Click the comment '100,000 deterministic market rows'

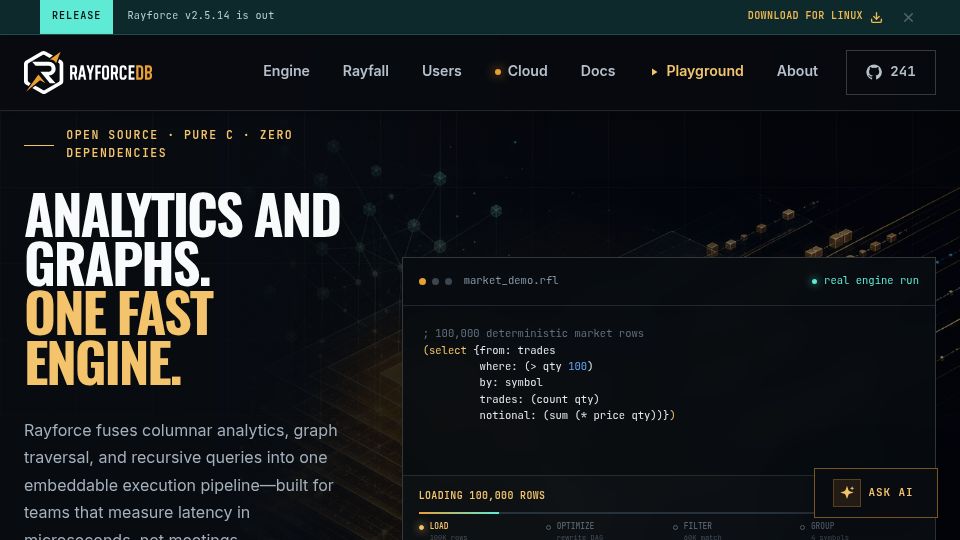[x=533, y=334]
